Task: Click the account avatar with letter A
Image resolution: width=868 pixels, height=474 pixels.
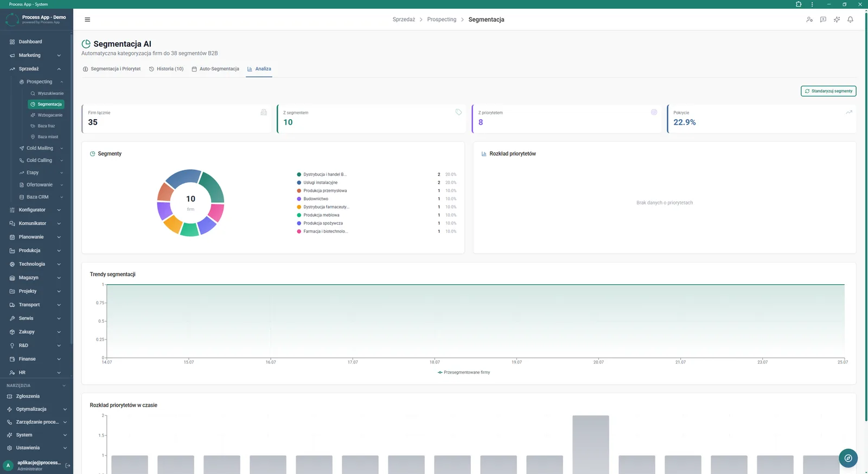Action: [x=8, y=465]
